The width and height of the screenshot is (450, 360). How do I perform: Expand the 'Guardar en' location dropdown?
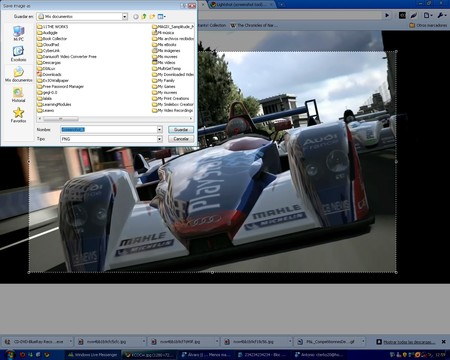(x=125, y=16)
